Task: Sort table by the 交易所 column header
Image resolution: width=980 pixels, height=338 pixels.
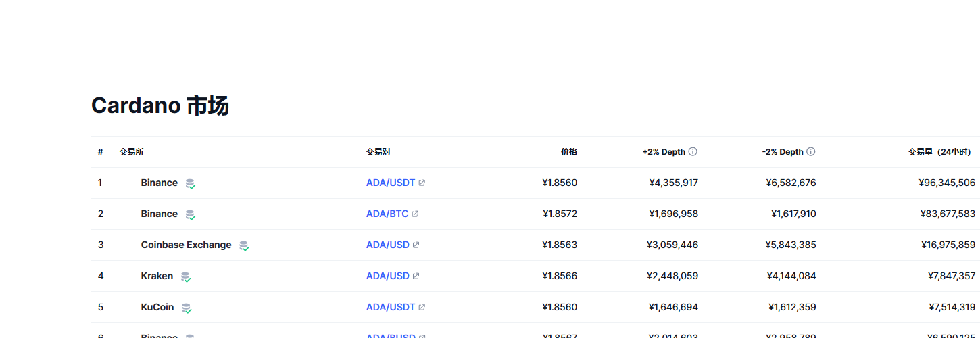Action: (131, 152)
